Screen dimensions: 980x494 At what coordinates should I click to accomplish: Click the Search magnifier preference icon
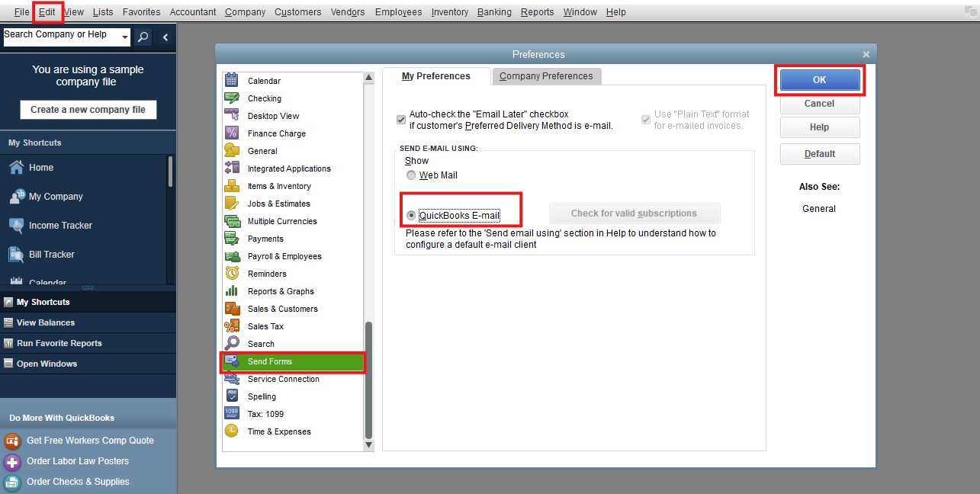pos(233,343)
